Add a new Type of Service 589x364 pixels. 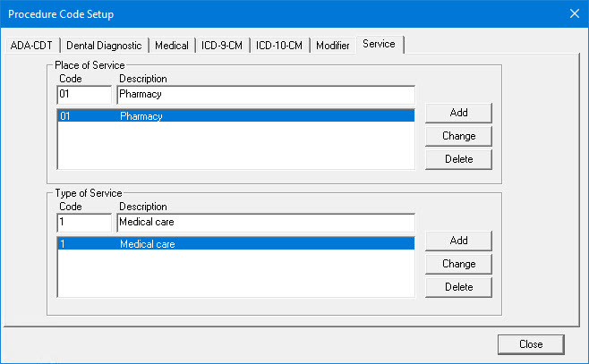458,241
